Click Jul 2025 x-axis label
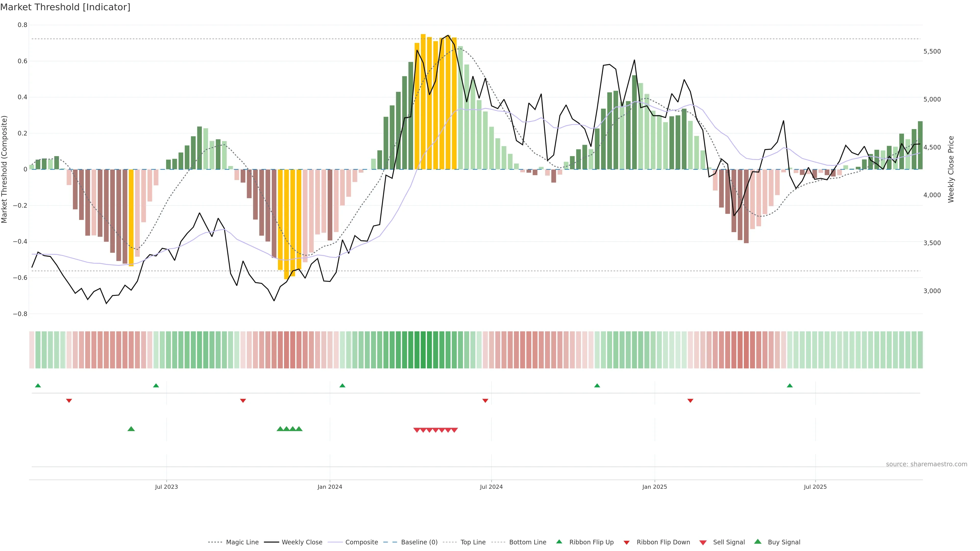The height and width of the screenshot is (551, 980). pos(815,487)
